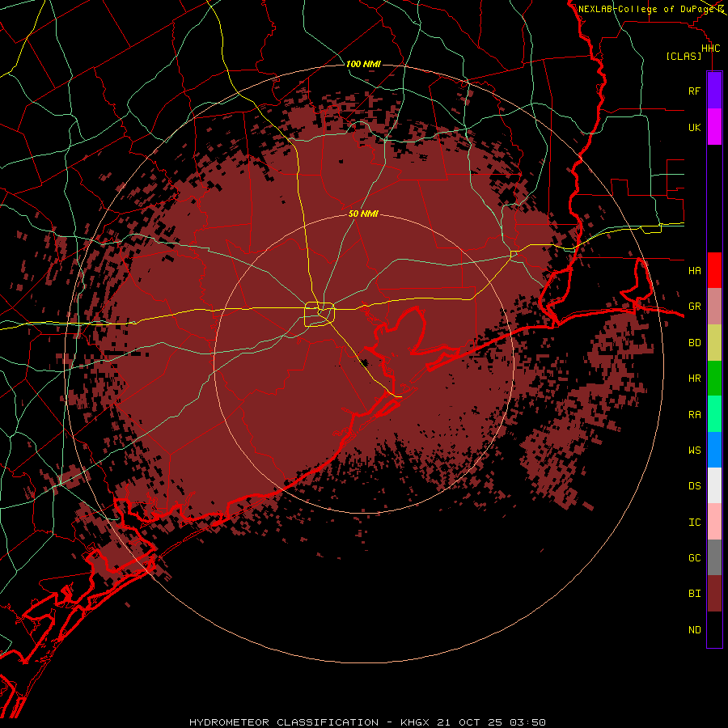Click the 100 NMI range ring label
Screen dimensions: 728x728
pos(363,64)
